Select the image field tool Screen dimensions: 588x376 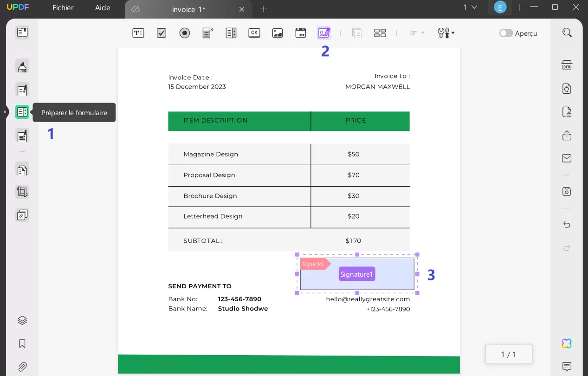point(277,32)
